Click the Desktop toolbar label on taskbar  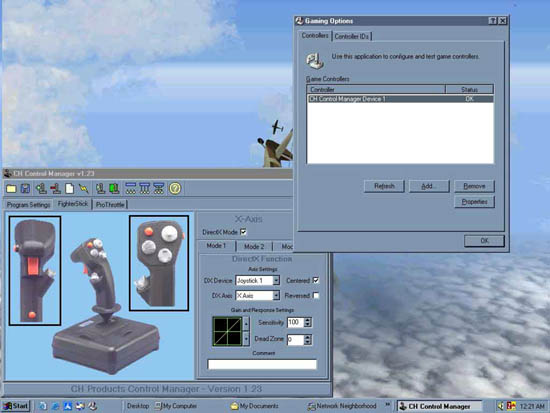click(138, 406)
